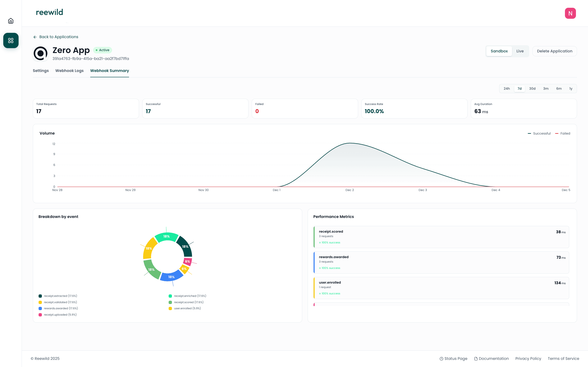The height and width of the screenshot is (367, 588).
Task: Switch environment to Live mode
Action: coord(520,51)
